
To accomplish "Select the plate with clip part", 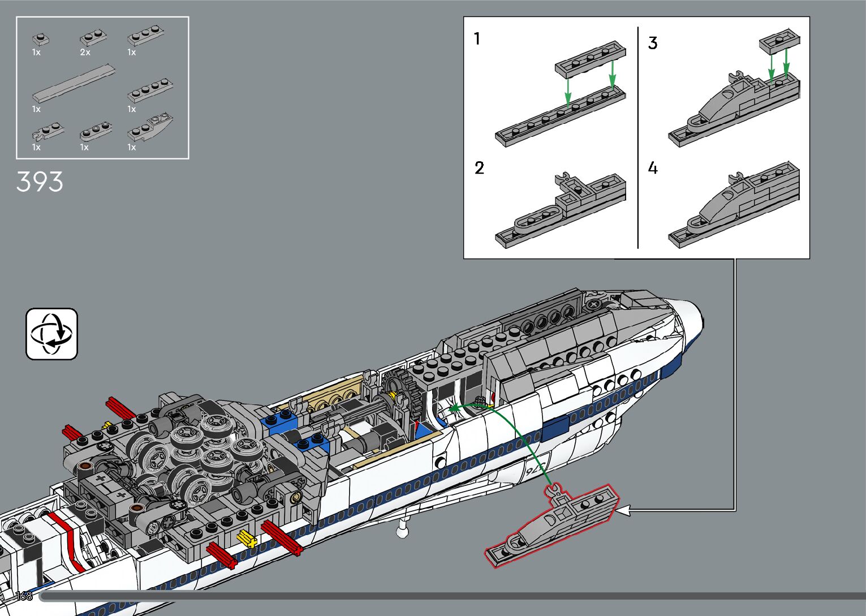I will [x=48, y=132].
